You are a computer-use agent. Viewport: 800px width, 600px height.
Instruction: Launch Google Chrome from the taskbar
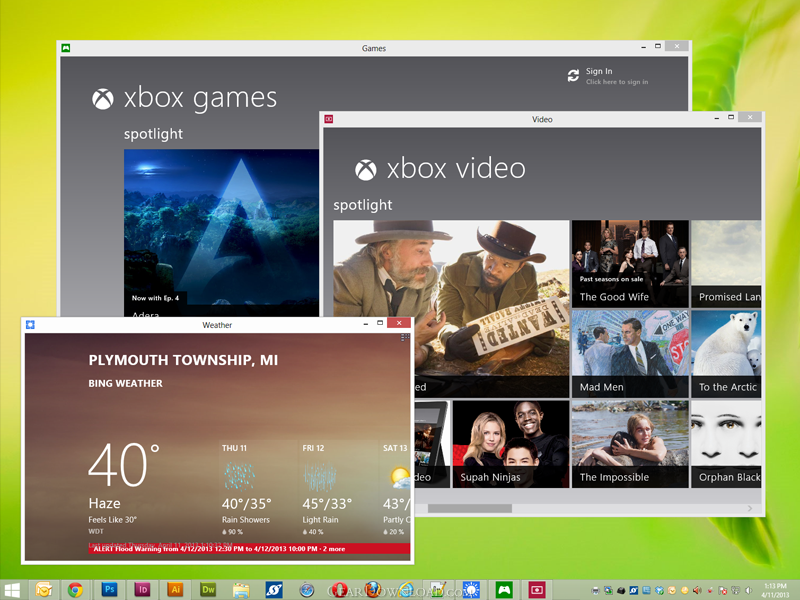76,590
